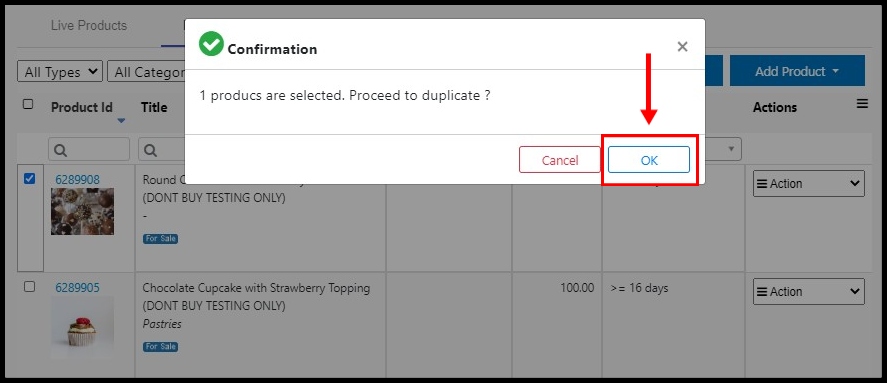Click the green checkmark confirmation icon
Image resolution: width=887 pixels, height=383 pixels.
(211, 44)
